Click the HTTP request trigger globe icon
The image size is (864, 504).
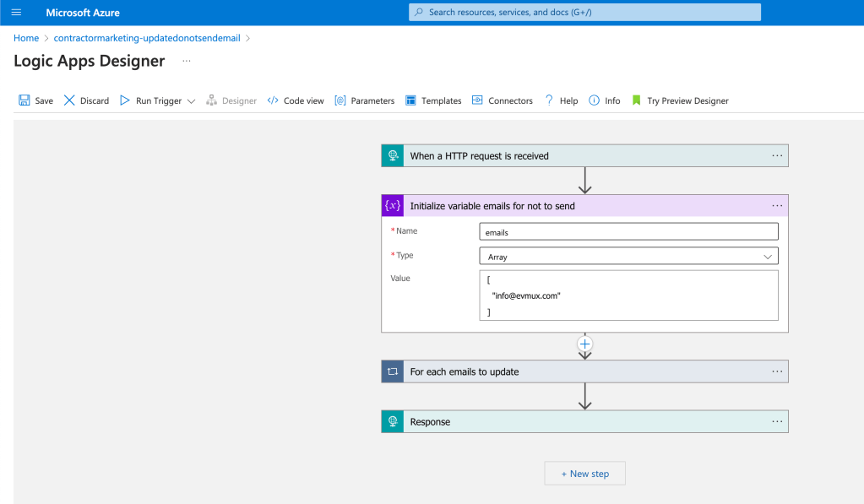click(x=393, y=156)
